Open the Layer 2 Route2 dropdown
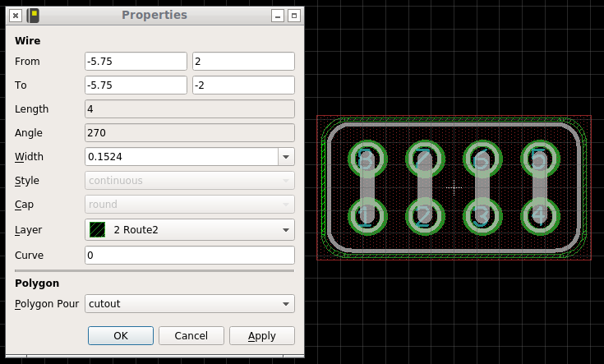 click(190, 230)
